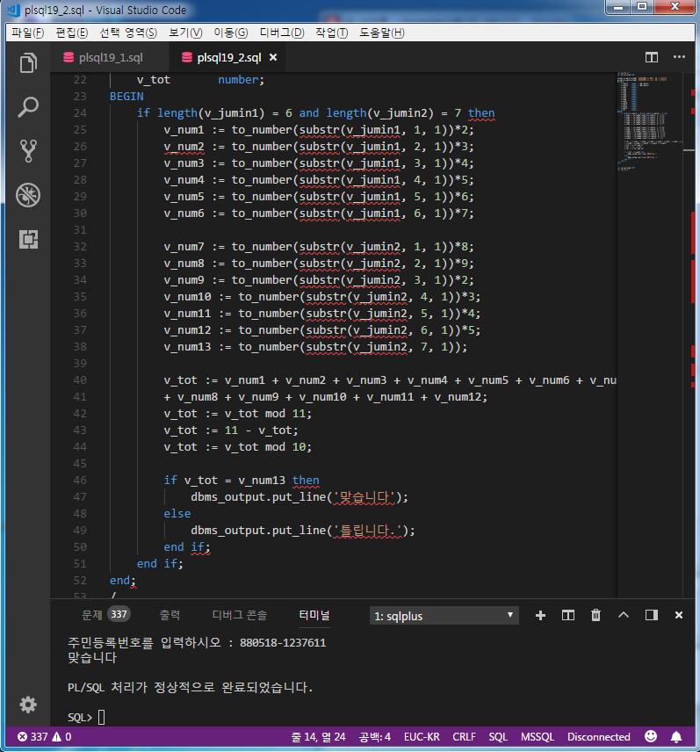Split the terminal pane
This screenshot has width=700, height=752.
(x=568, y=615)
